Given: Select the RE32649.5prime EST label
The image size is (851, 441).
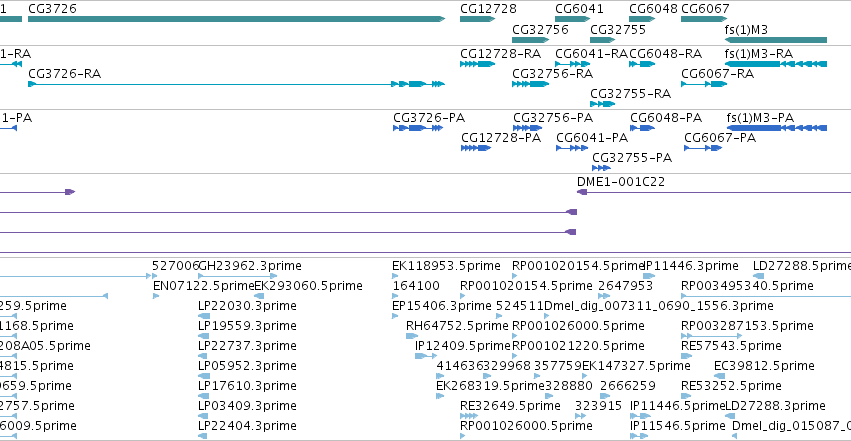Looking at the screenshot, I should coord(510,406).
